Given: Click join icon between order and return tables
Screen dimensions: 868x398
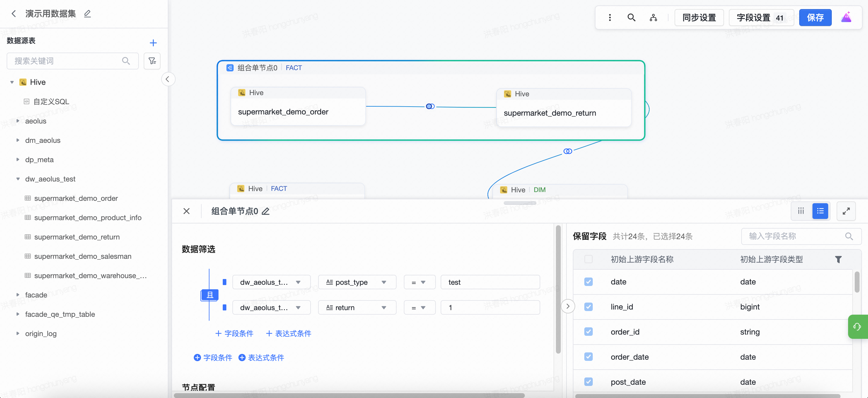Looking at the screenshot, I should [x=430, y=107].
